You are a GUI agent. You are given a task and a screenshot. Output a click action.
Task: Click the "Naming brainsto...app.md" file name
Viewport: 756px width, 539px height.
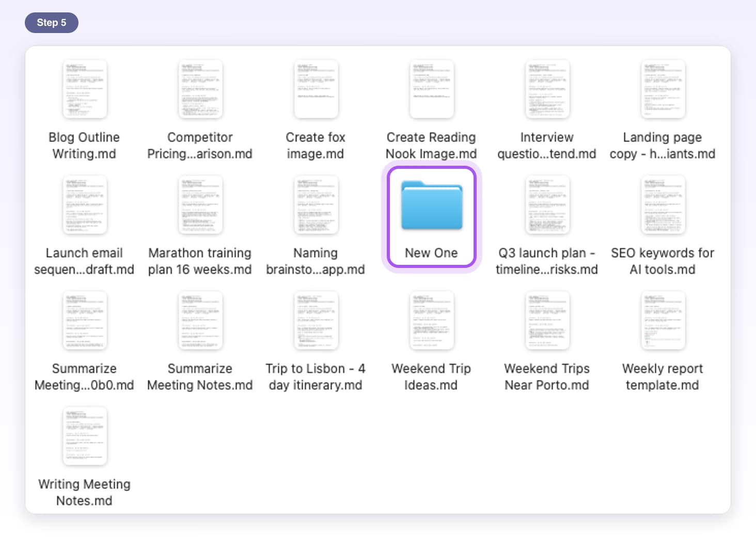click(x=316, y=261)
